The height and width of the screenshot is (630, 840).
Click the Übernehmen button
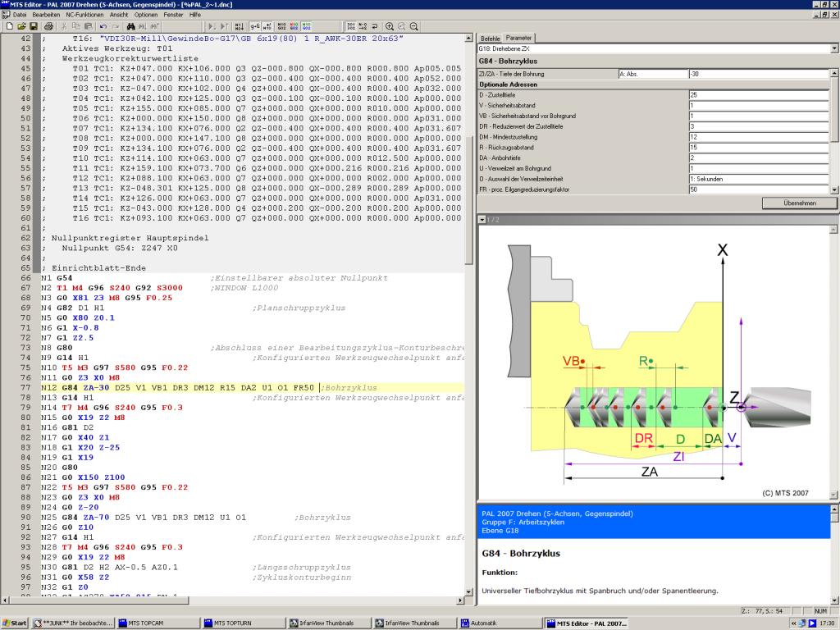point(800,203)
